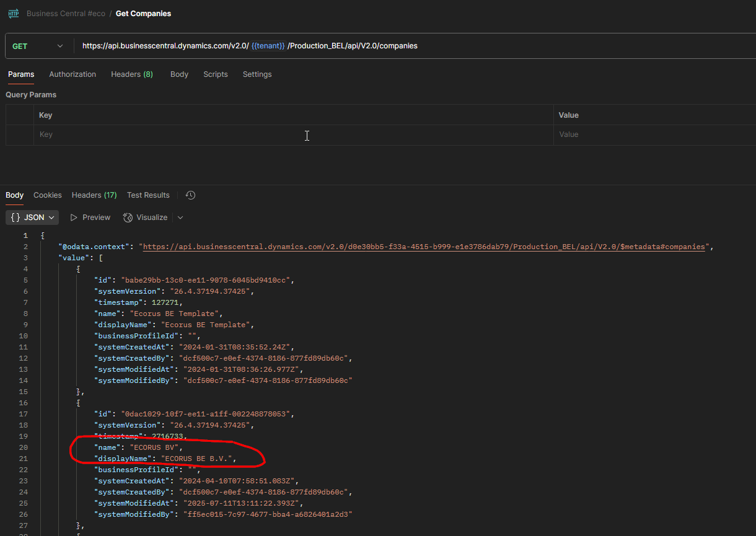Show the response Cookies tab
The width and height of the screenshot is (756, 536).
click(x=48, y=195)
